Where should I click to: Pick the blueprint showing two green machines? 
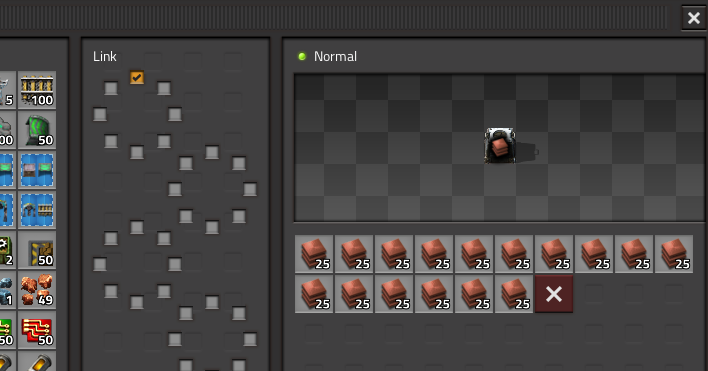37,170
